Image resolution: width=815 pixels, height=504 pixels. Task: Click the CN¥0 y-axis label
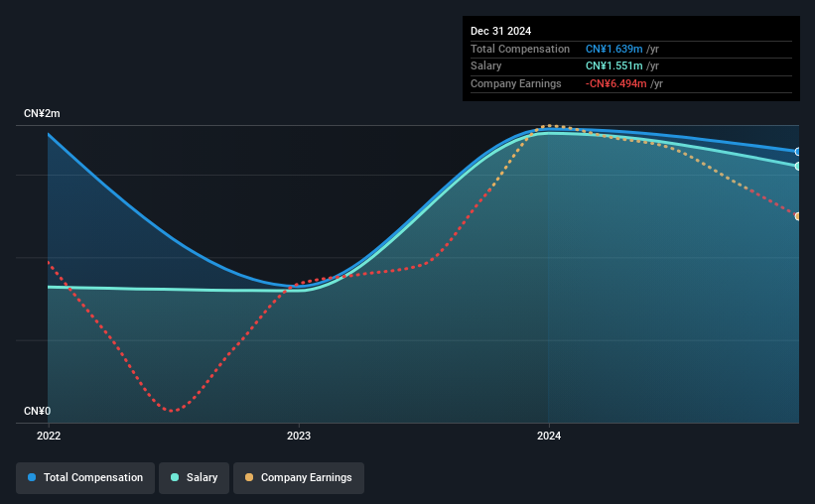coord(38,411)
